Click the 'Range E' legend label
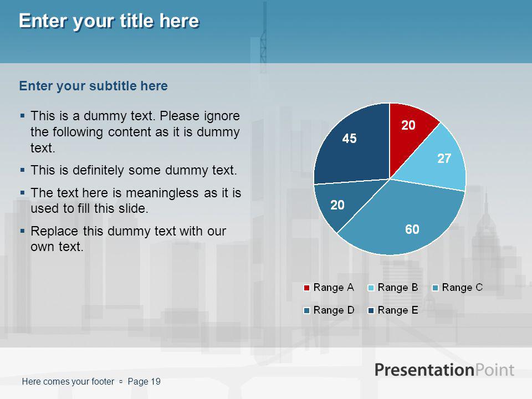 pyautogui.click(x=398, y=310)
